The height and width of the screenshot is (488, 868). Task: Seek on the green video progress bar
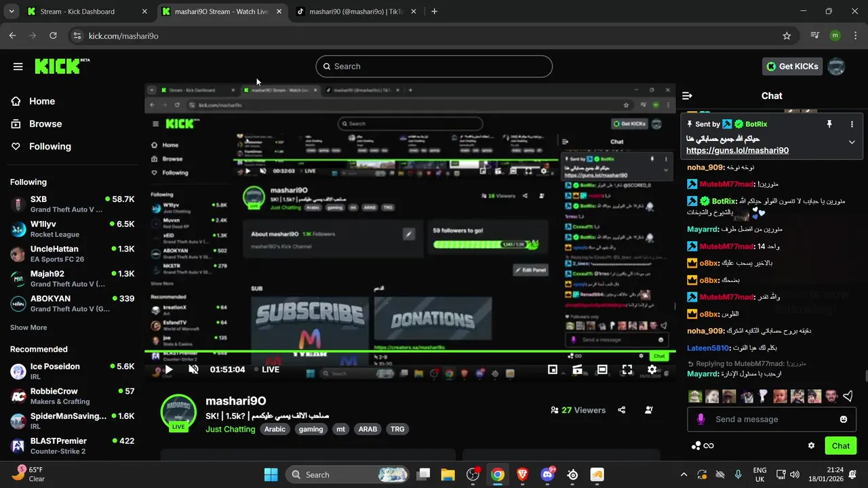pyautogui.click(x=410, y=351)
